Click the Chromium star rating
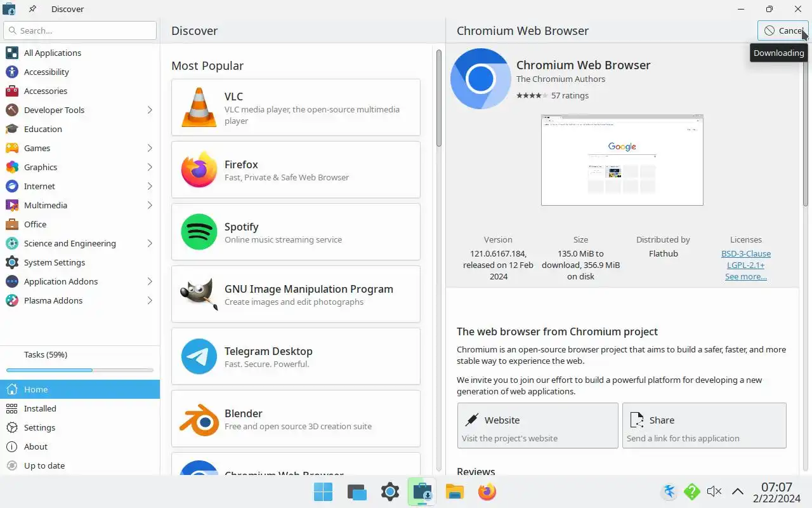812x508 pixels. (x=532, y=95)
